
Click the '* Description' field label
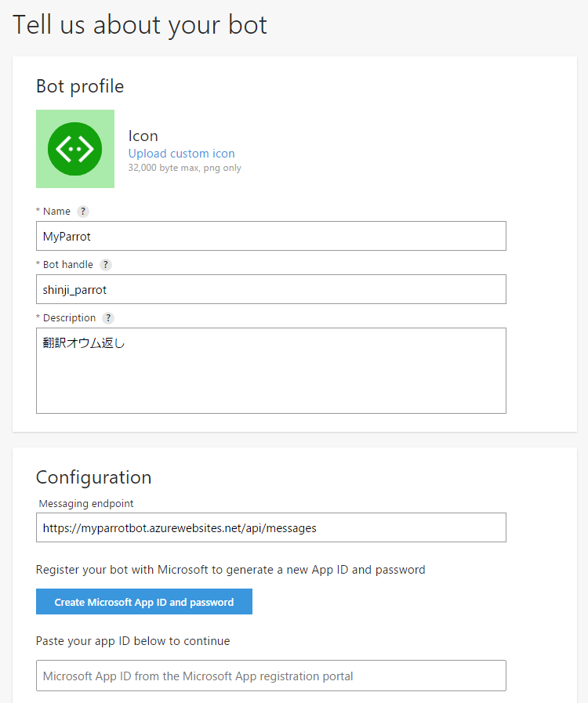[x=66, y=318]
